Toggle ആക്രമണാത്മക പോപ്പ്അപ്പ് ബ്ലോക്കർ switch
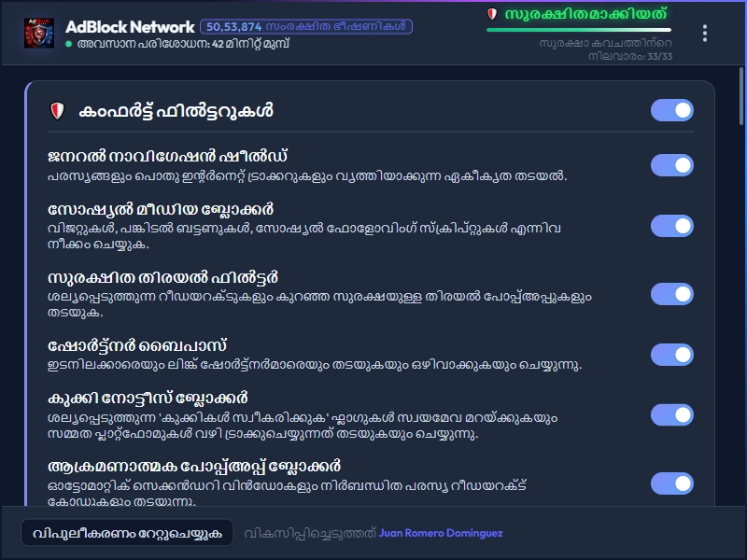Viewport: 747px width, 560px height. (671, 483)
